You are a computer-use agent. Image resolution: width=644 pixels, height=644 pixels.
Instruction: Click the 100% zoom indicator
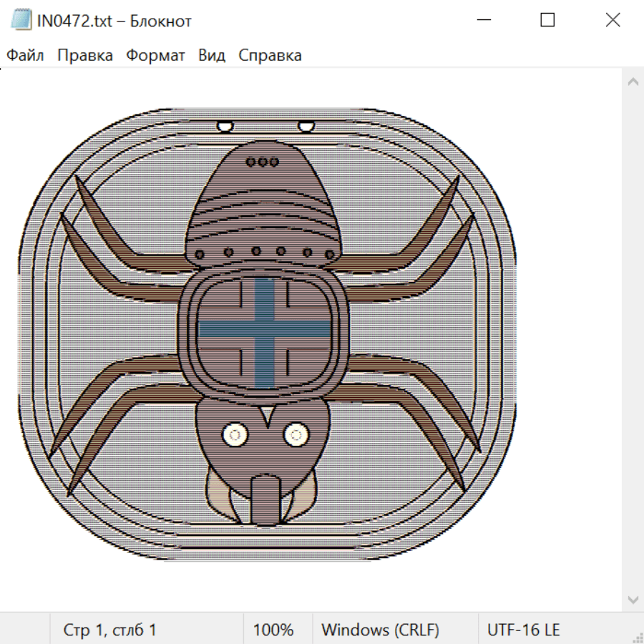point(273,630)
